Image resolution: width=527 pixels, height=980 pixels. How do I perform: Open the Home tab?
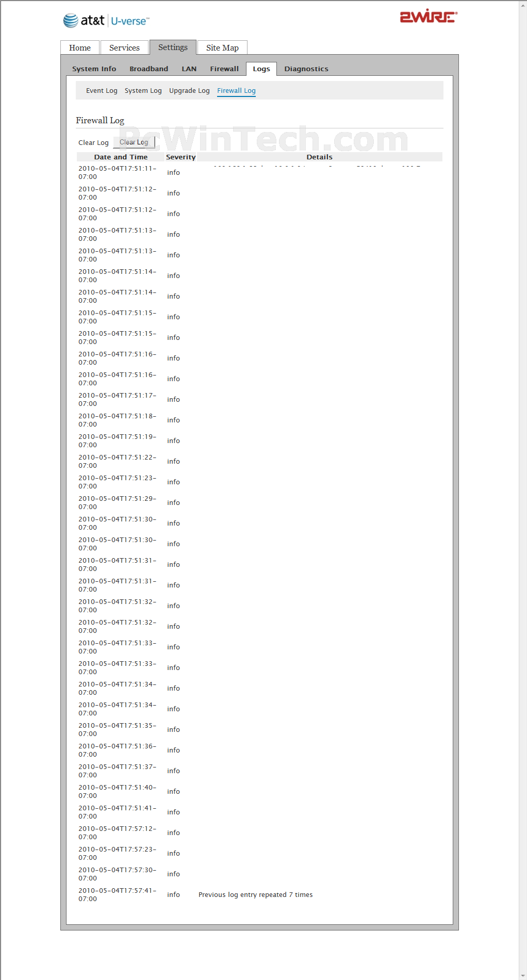[x=80, y=47]
